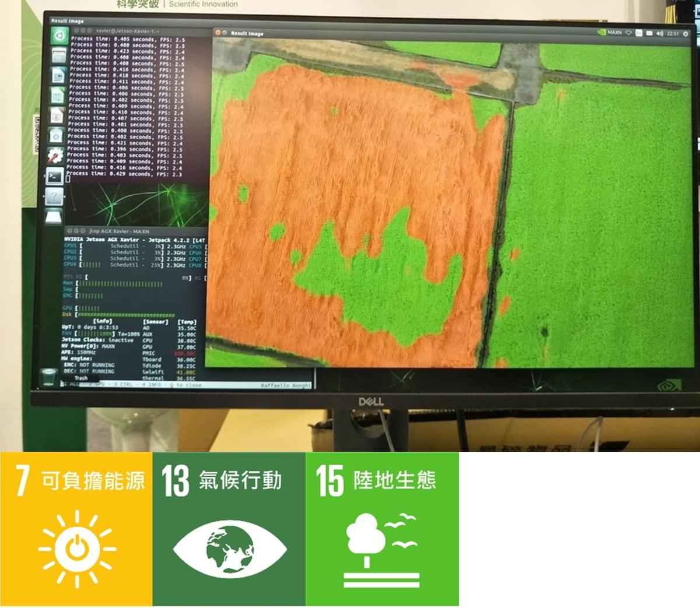Open the Files manager from the dock
Screen dimensions: 700x608
coord(58,55)
